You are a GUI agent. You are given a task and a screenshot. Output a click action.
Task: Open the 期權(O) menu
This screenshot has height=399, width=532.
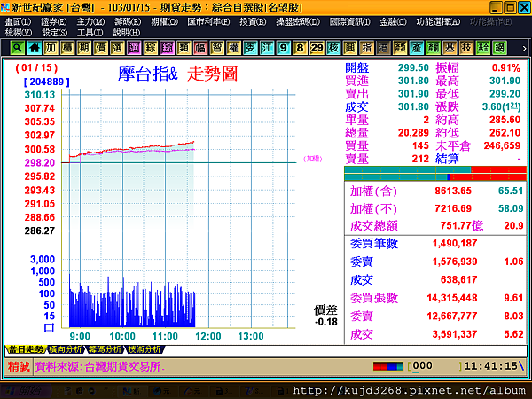(165, 22)
